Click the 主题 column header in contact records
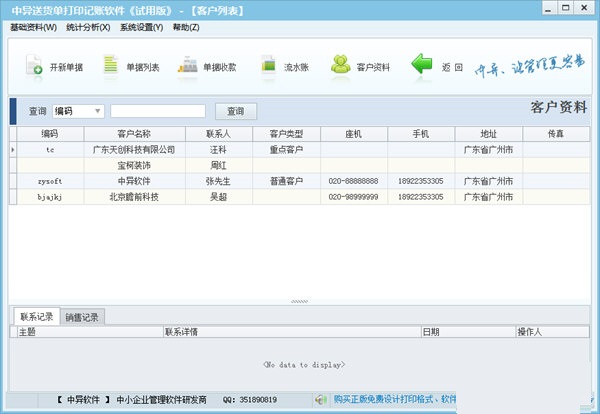 [90, 332]
